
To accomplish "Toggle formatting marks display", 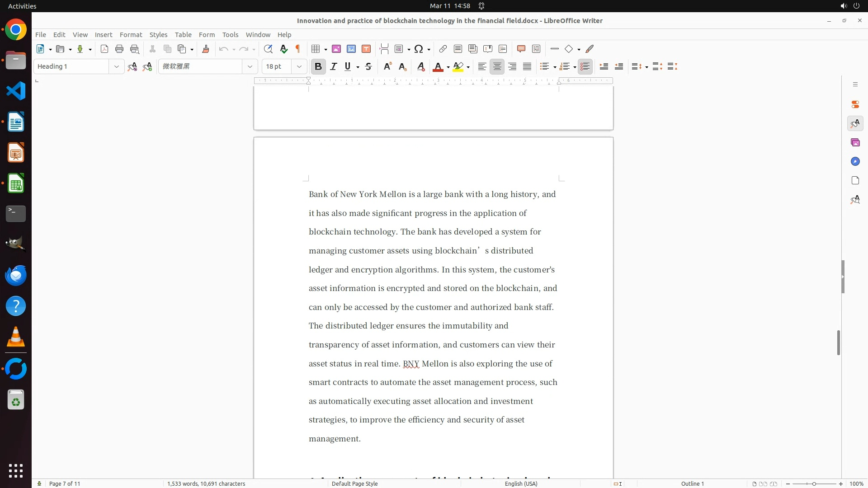I will [x=298, y=49].
